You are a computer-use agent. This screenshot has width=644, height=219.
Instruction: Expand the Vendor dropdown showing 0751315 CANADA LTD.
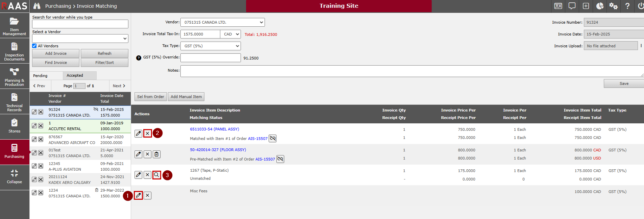pos(223,22)
